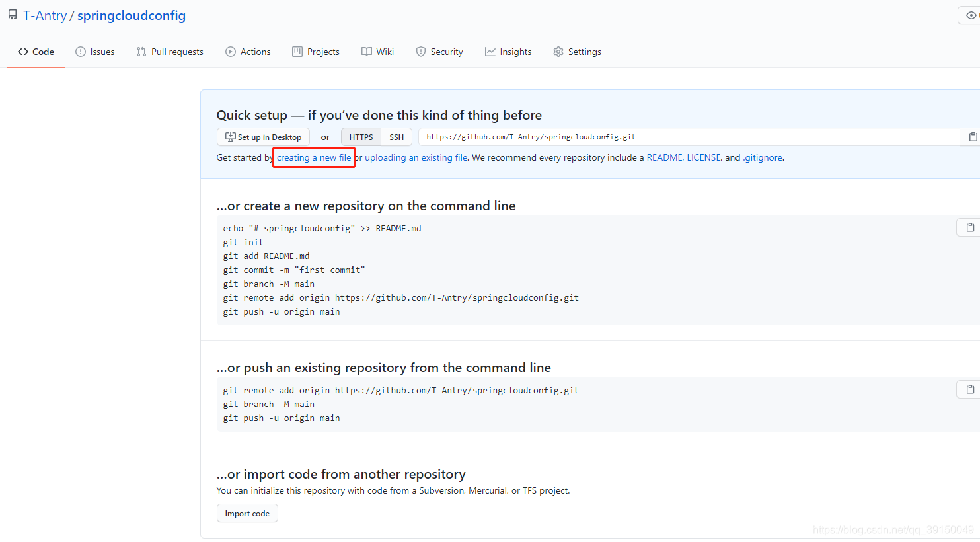
Task: Click 'git commit -m "first commit"' line
Action: [294, 270]
